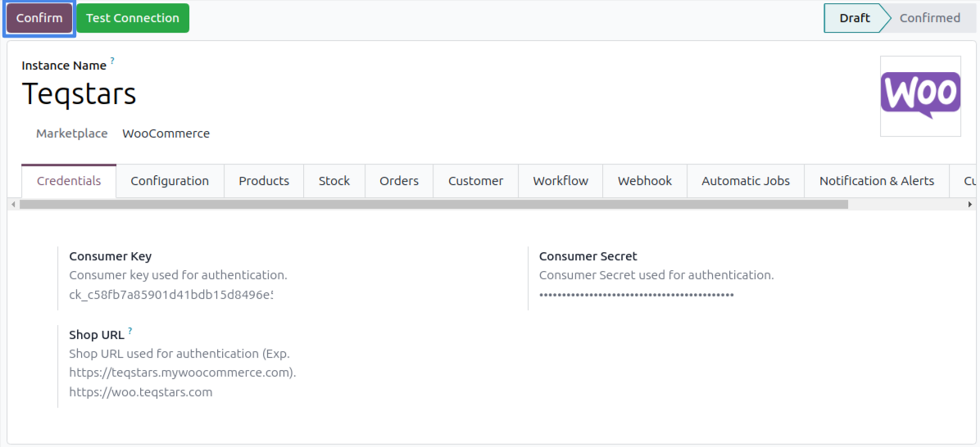Click the Shop URL label

pyautogui.click(x=97, y=335)
